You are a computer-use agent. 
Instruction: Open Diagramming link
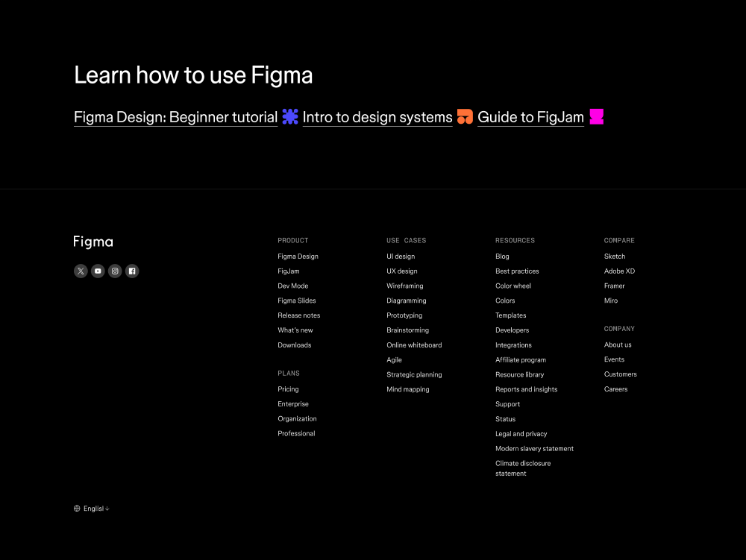point(407,301)
